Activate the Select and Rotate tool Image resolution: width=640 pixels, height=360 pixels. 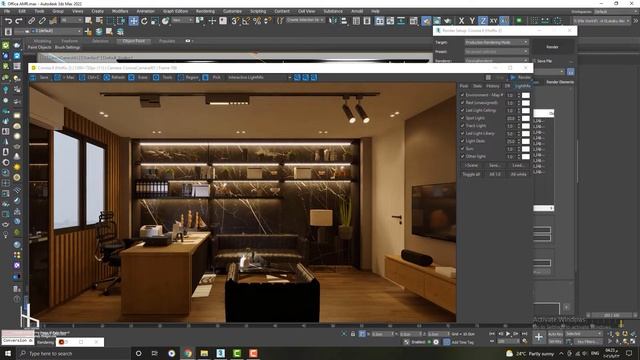(x=144, y=21)
